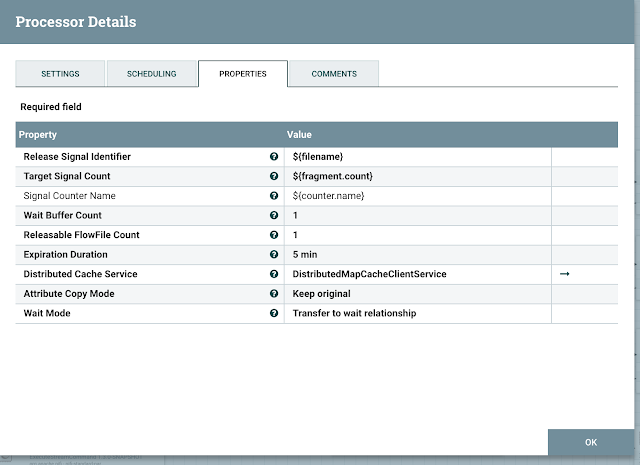Screen dimensions: 640x465
Task: Click help icon for Wait Mode
Action: point(274,313)
